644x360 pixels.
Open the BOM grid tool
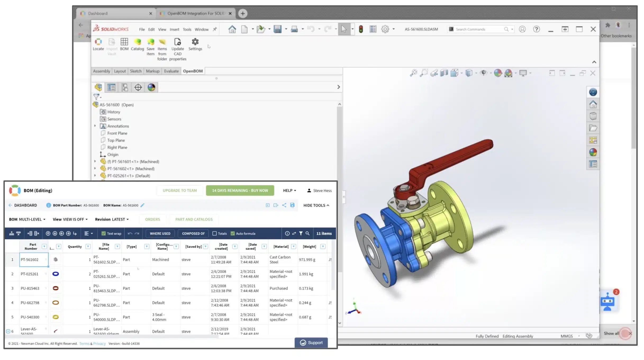click(124, 44)
